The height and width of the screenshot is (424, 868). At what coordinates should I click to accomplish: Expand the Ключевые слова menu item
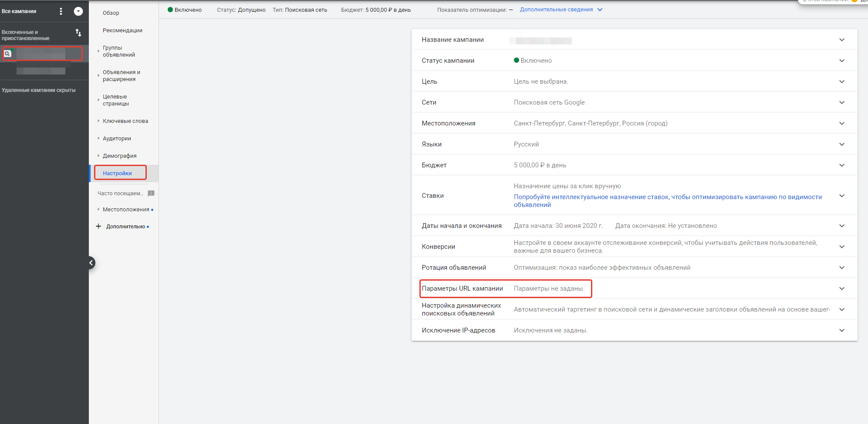pos(125,121)
